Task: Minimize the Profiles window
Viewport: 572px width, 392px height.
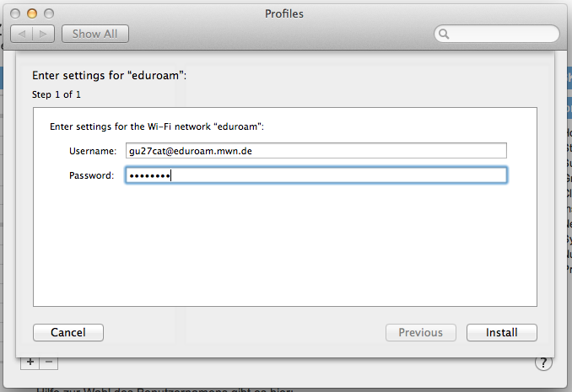Action: click(33, 14)
